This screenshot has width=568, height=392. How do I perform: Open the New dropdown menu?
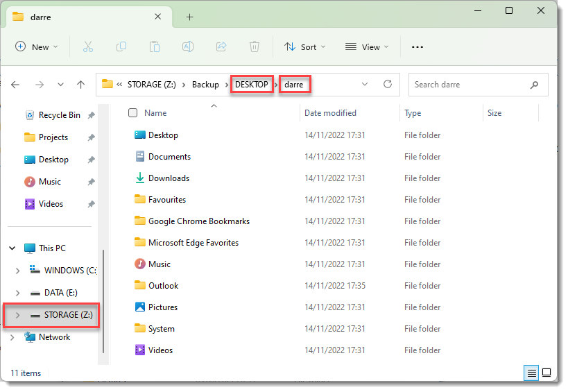[36, 47]
